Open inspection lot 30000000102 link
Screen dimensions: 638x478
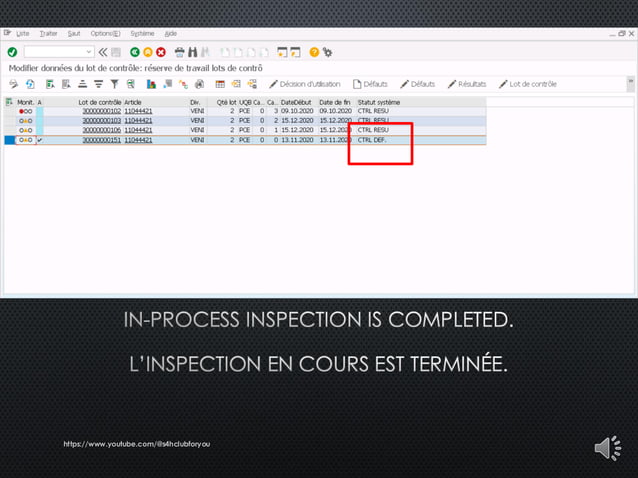102,111
